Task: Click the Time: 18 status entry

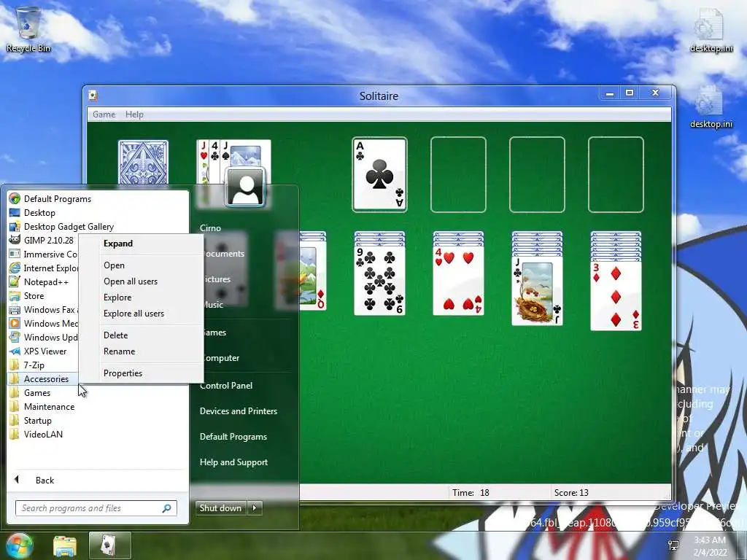Action: point(471,493)
